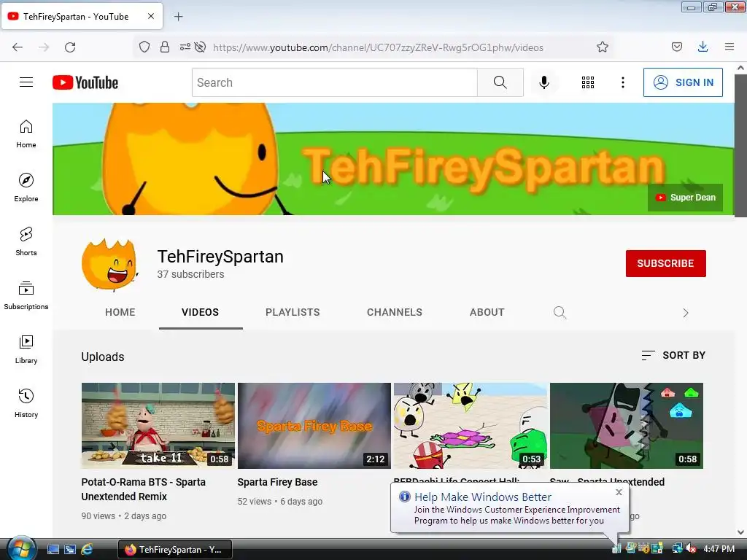Open Potat-O-Rama BTS video title
The height and width of the screenshot is (560, 747).
[144, 489]
